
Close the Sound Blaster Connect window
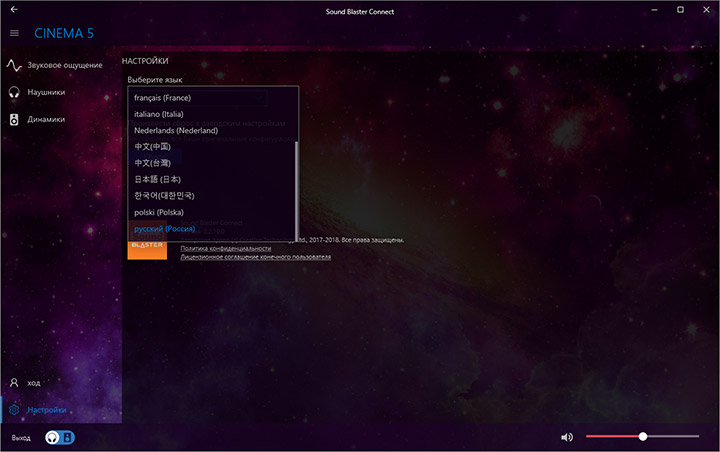tap(706, 10)
